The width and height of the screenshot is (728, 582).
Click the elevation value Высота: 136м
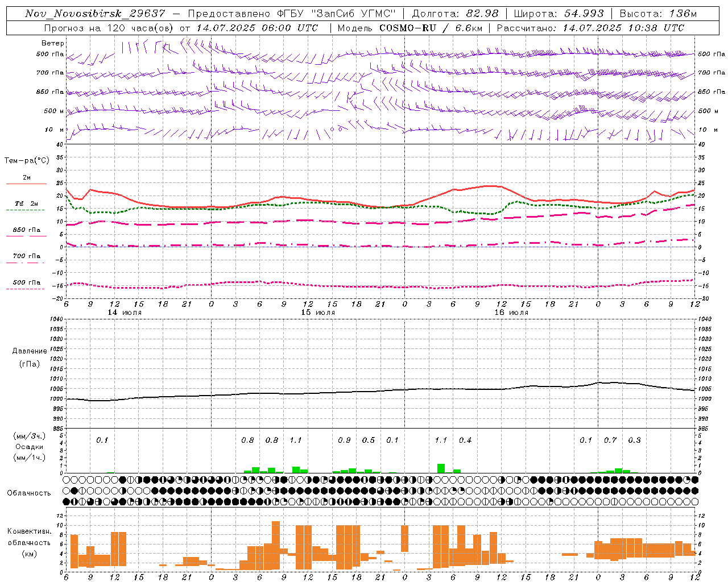[x=658, y=14]
